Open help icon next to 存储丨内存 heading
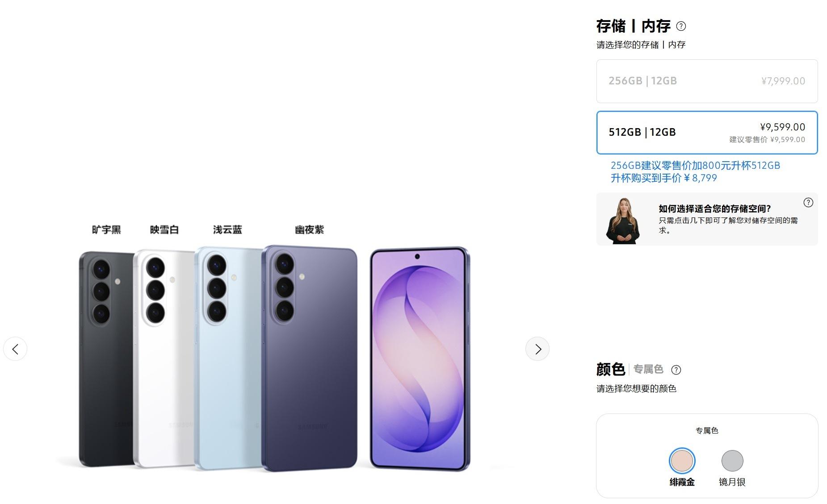 [681, 26]
